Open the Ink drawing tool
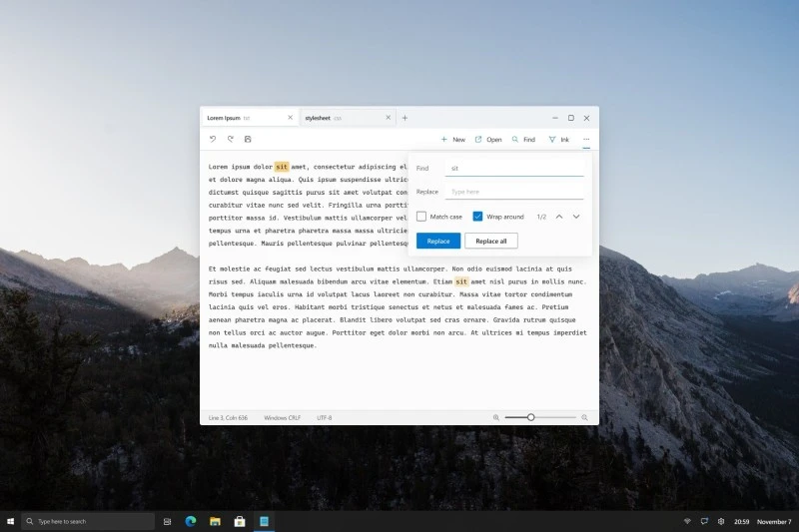799x532 pixels. 558,140
